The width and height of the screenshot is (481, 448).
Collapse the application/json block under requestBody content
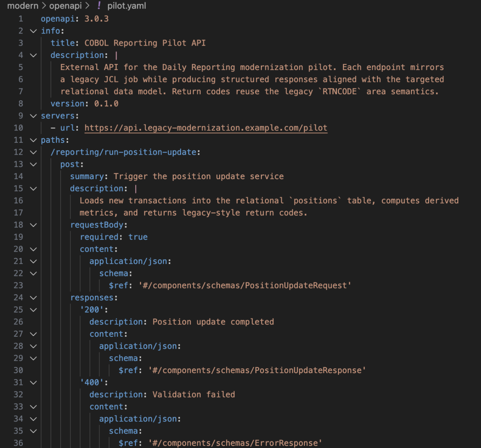tap(33, 261)
